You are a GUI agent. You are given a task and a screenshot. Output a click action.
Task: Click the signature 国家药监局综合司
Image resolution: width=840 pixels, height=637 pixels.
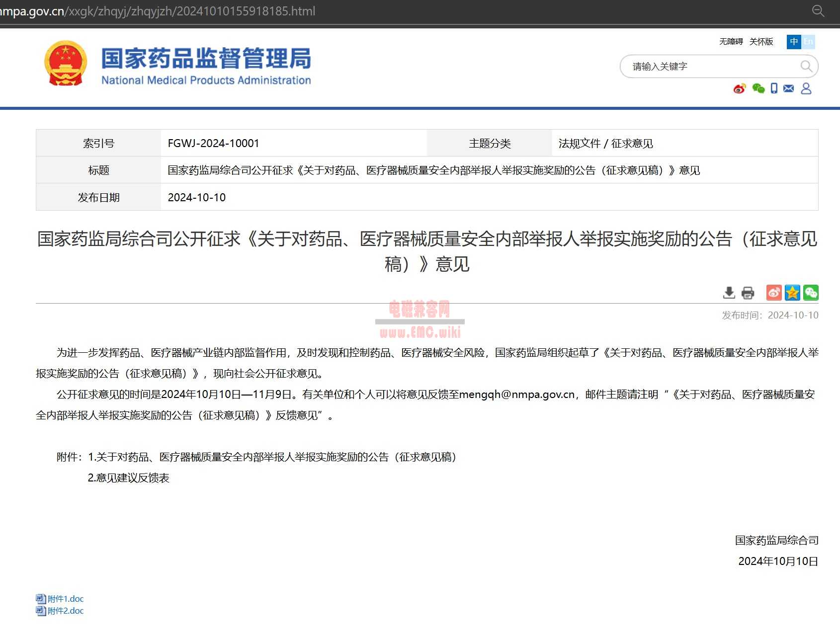pyautogui.click(x=776, y=541)
